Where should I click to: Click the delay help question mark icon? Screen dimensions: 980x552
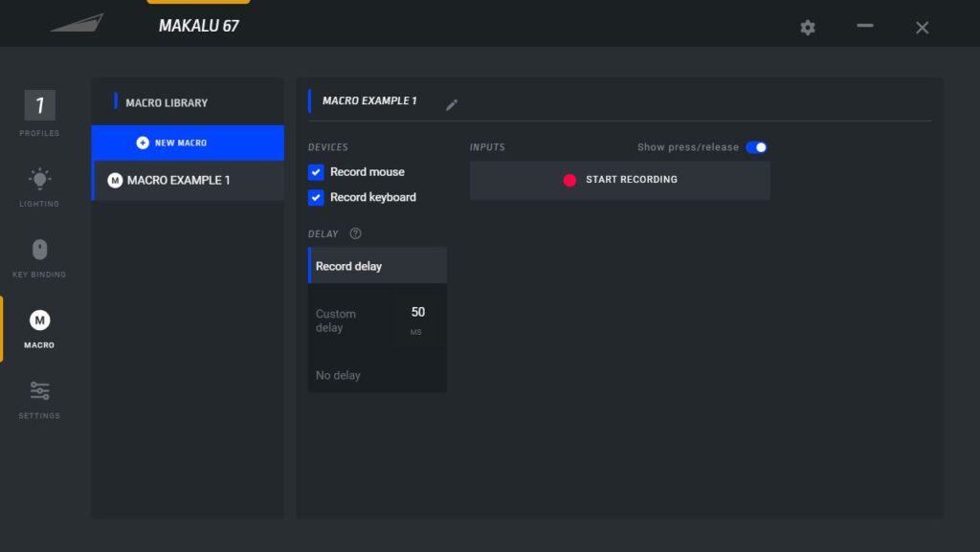[355, 233]
